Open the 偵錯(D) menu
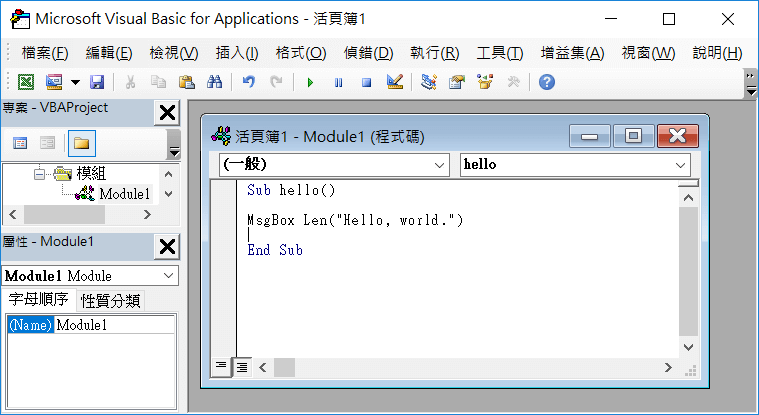The image size is (759, 415). (368, 53)
